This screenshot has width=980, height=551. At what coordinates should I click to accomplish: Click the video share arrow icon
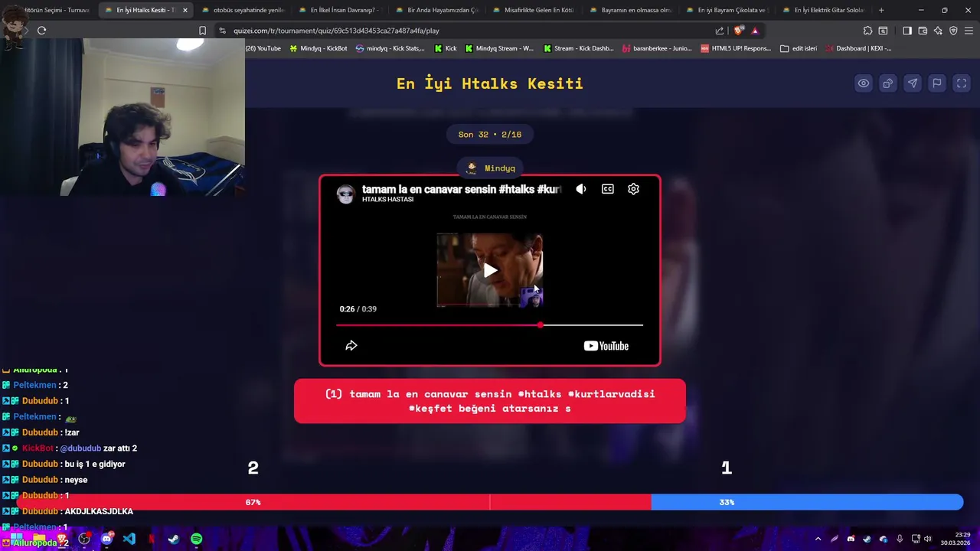coord(351,346)
